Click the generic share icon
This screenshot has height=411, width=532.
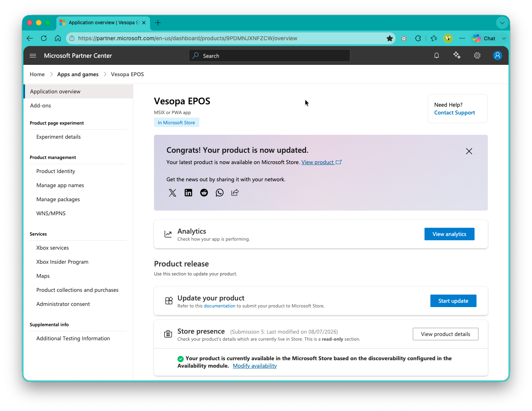(x=235, y=193)
